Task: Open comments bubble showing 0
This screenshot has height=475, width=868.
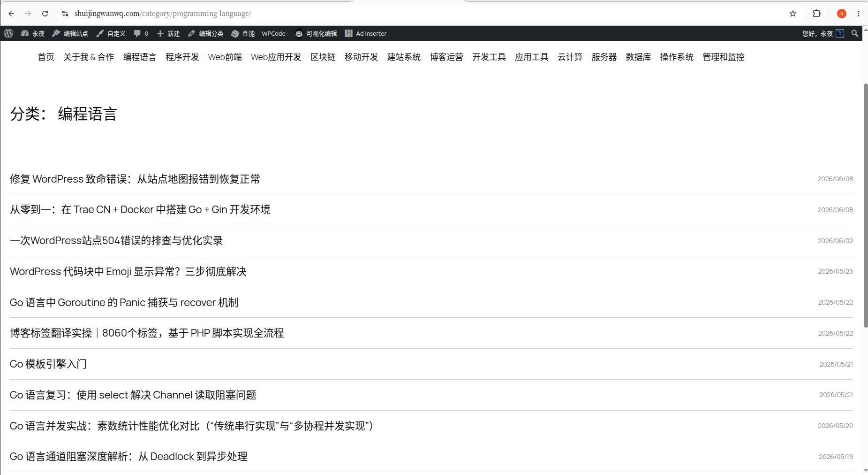Action: click(x=141, y=33)
